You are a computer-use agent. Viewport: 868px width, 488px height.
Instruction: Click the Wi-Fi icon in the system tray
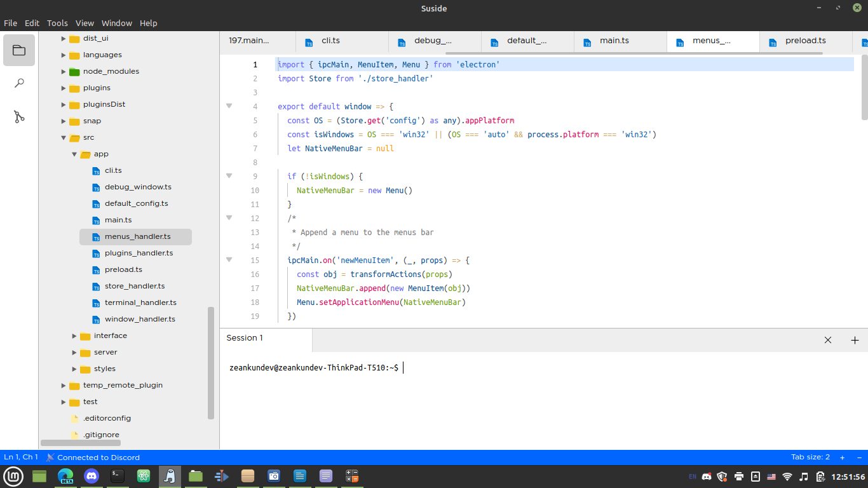[x=786, y=476]
